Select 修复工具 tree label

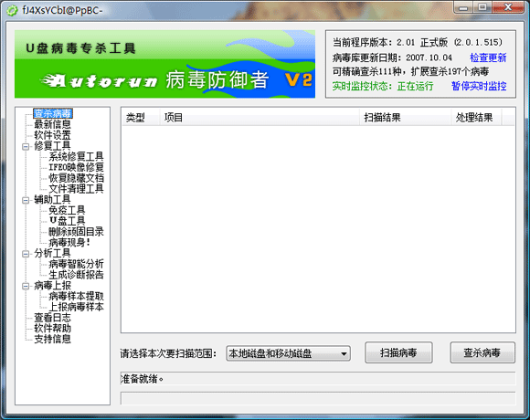[52, 146]
